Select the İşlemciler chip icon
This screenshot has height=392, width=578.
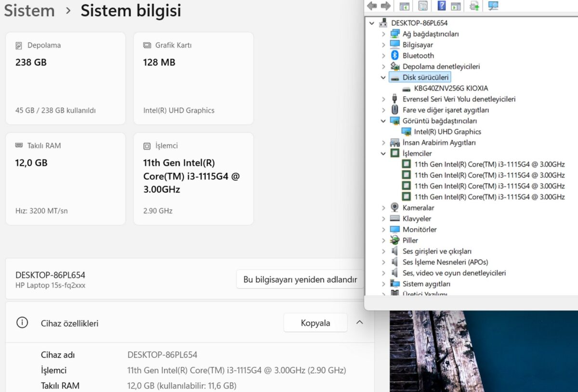pos(395,153)
